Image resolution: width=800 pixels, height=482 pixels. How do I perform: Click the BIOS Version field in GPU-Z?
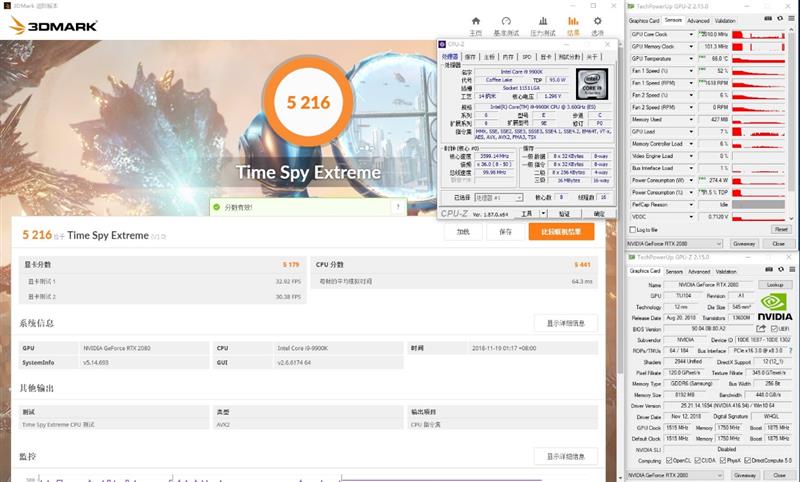click(708, 329)
